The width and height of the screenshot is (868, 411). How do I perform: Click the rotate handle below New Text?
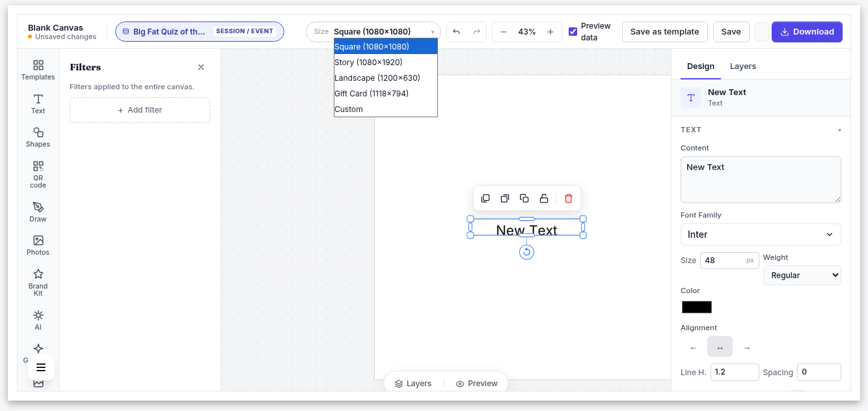[x=527, y=252]
